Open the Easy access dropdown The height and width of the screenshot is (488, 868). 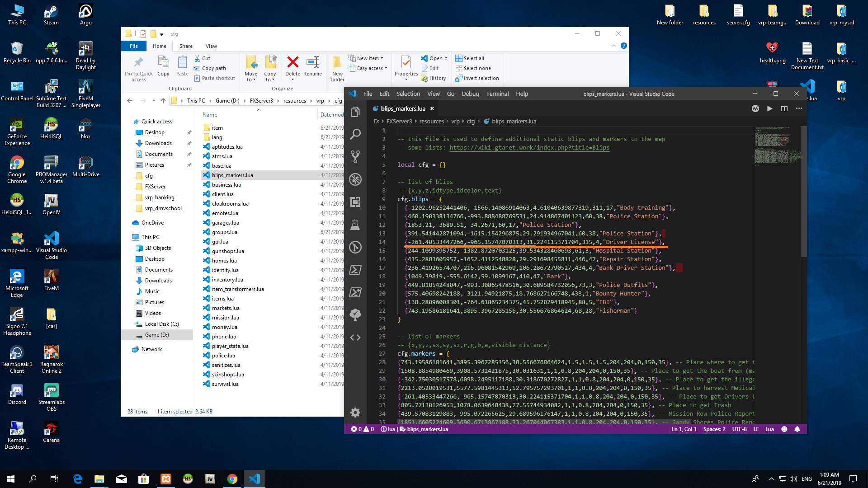368,68
